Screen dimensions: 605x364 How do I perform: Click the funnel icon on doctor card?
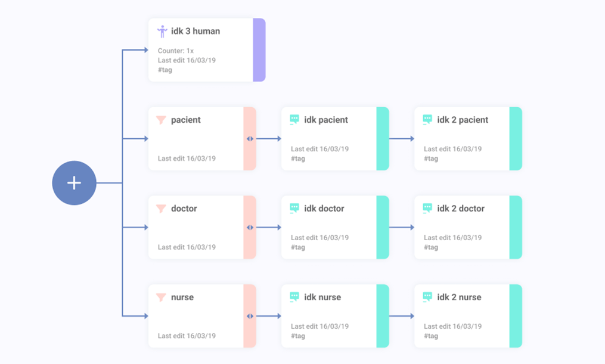pos(161,209)
